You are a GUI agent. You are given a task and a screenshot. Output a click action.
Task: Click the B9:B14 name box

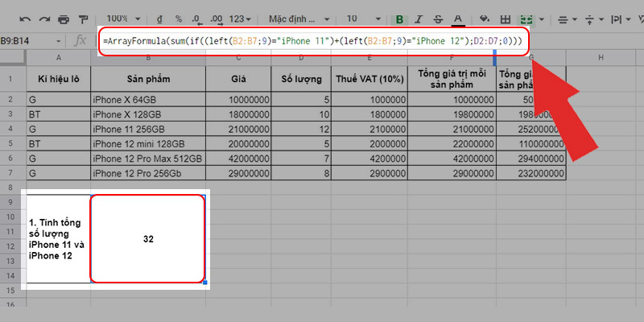(27, 41)
